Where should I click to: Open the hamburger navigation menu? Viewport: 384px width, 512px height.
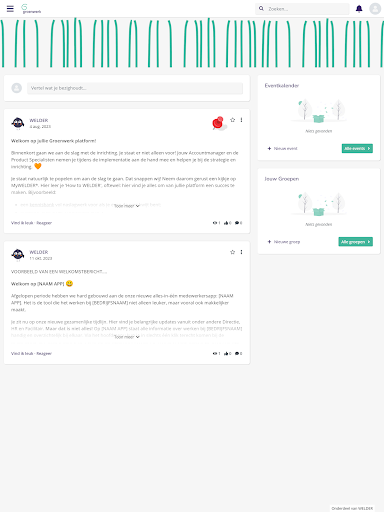[x=10, y=9]
